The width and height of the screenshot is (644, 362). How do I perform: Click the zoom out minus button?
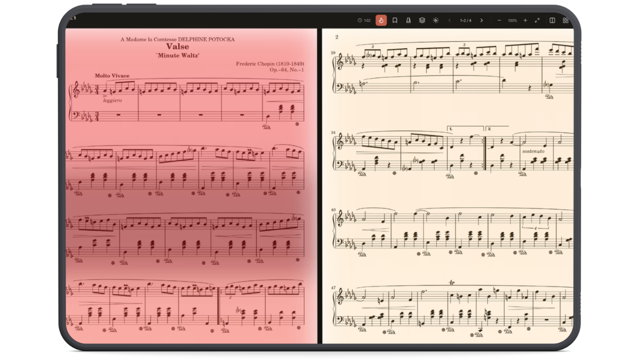[x=499, y=20]
